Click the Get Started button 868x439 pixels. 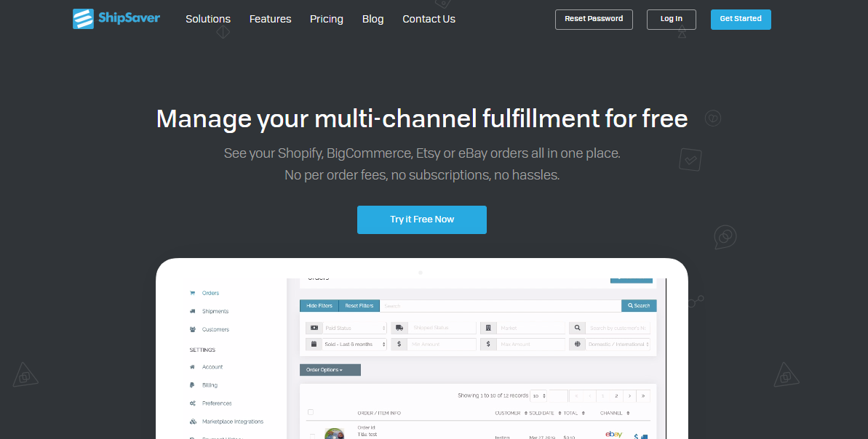point(741,20)
